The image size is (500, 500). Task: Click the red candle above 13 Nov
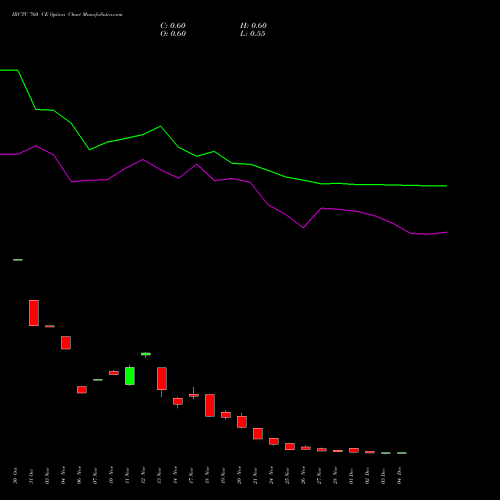[162, 379]
